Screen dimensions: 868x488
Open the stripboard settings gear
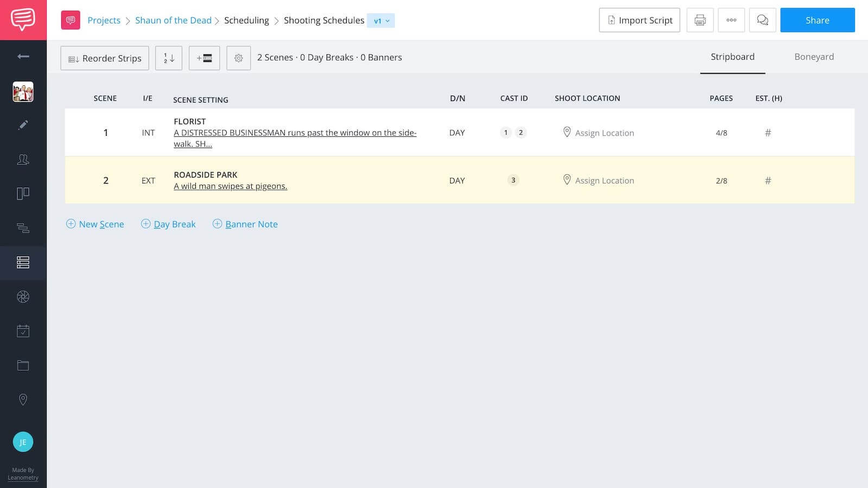click(x=238, y=58)
